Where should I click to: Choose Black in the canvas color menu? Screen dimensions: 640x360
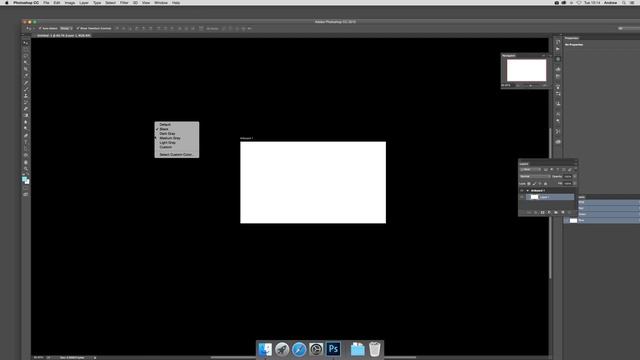tap(177, 129)
